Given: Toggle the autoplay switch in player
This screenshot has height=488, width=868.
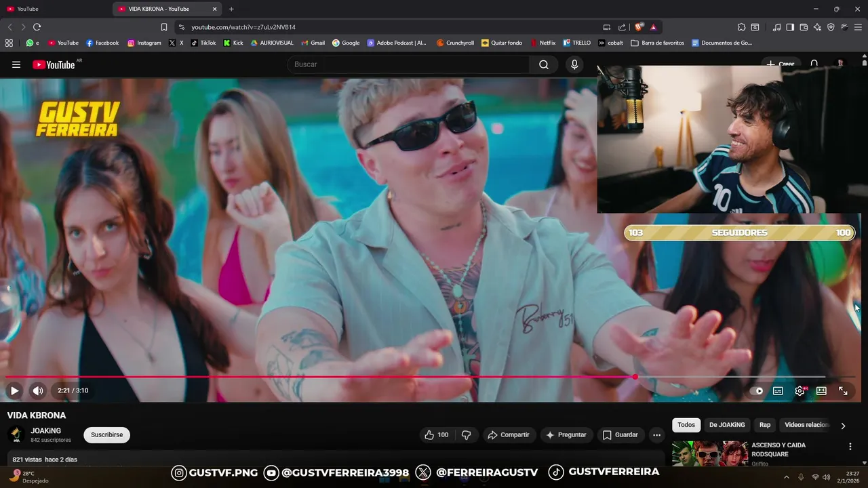Looking at the screenshot, I should (x=757, y=390).
